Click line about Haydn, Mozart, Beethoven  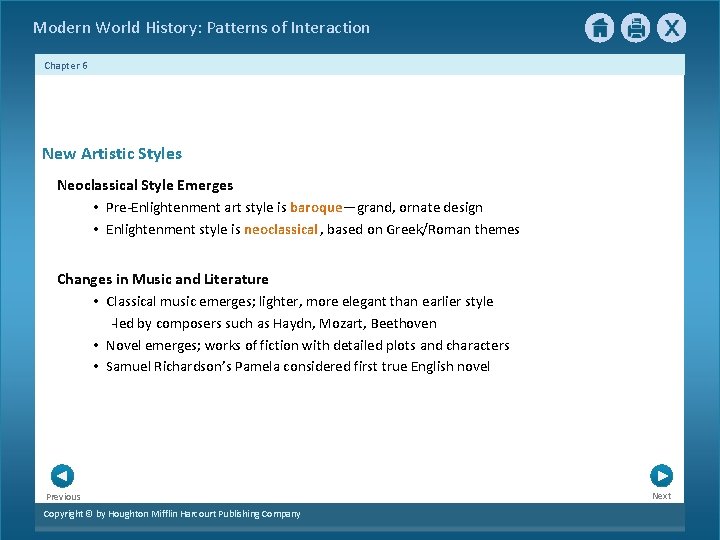274,323
